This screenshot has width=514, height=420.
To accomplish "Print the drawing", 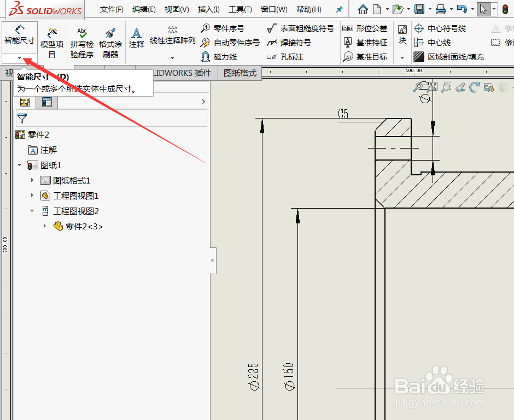I will (441, 9).
